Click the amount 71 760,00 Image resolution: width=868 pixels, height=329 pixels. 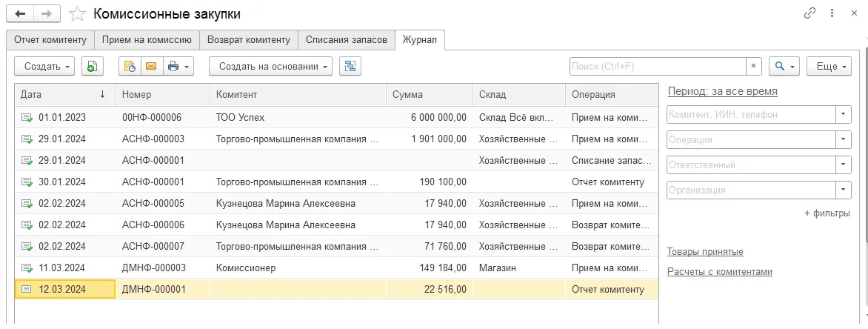[446, 247]
